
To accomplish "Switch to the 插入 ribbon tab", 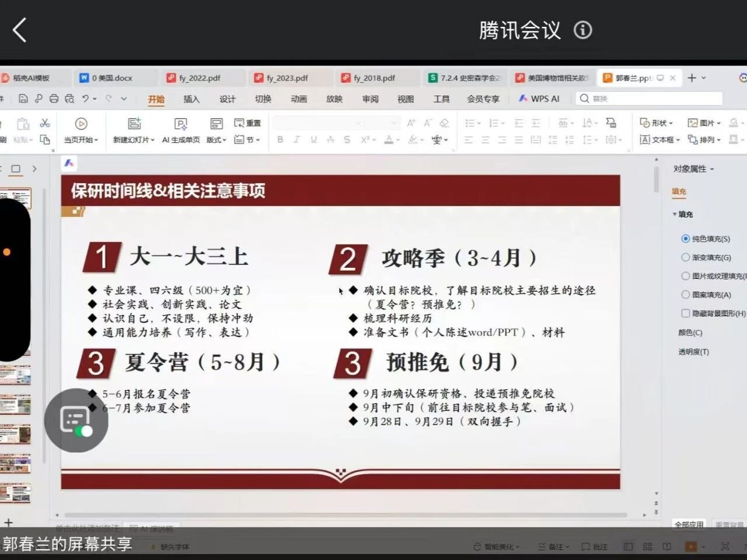I will (191, 99).
